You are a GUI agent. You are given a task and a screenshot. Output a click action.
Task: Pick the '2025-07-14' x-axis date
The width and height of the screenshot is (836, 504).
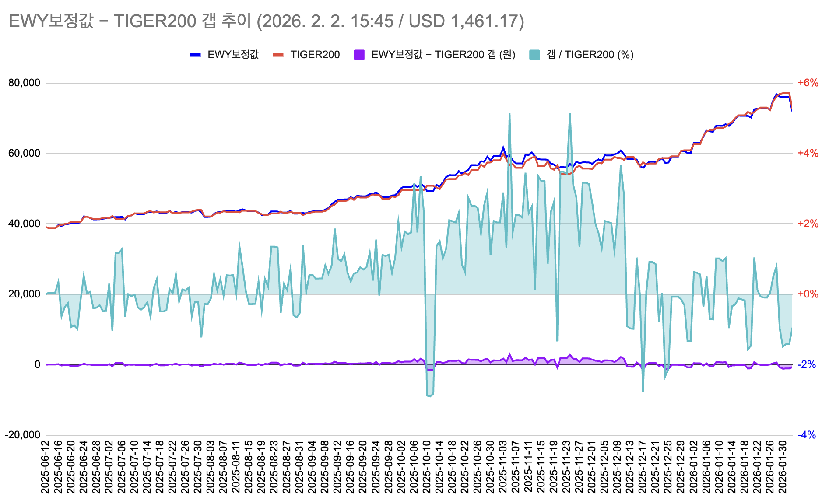pos(147,467)
